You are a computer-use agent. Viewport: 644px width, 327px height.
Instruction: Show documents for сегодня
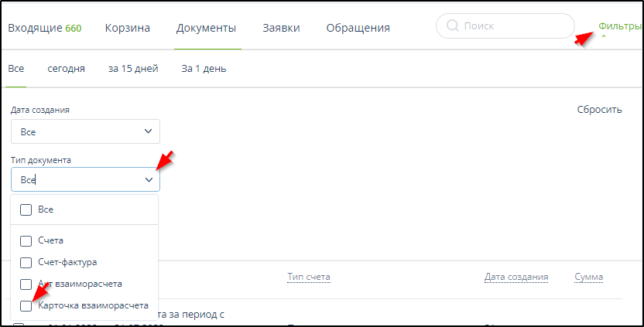(67, 69)
